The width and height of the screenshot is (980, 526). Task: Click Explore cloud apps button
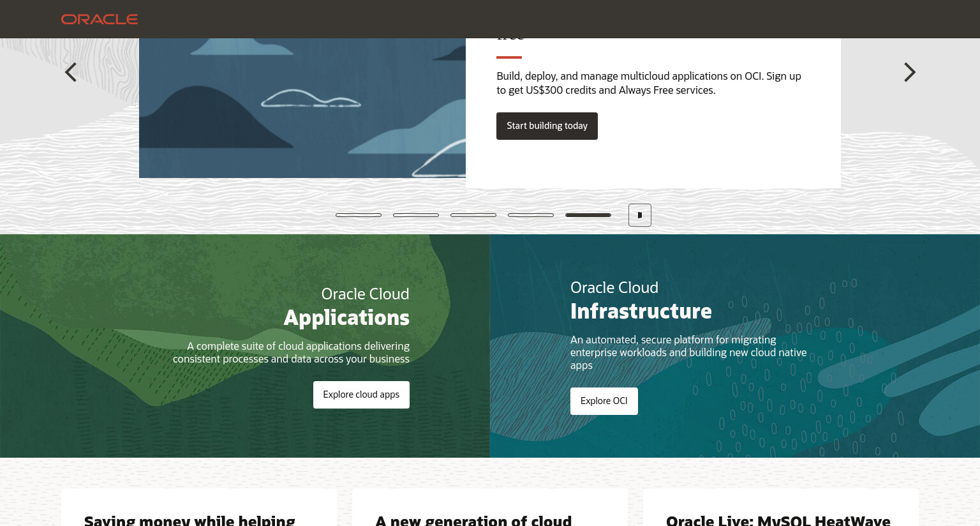tap(361, 395)
